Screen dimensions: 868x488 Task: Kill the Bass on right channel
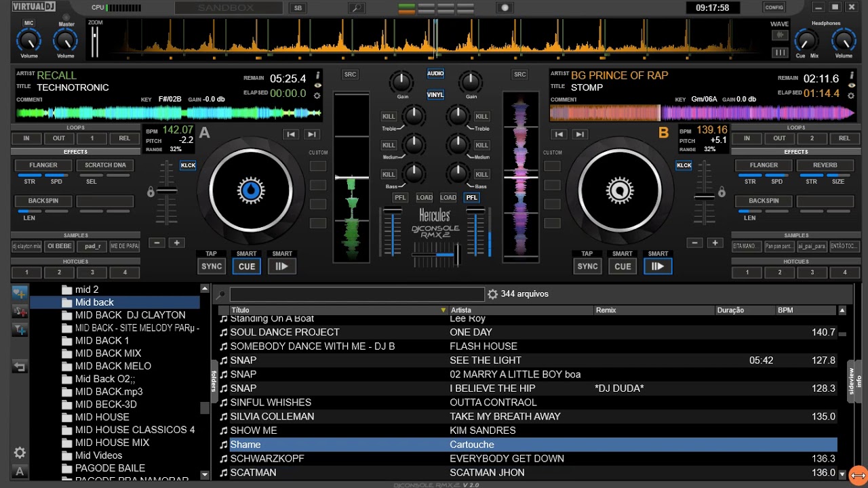click(481, 174)
